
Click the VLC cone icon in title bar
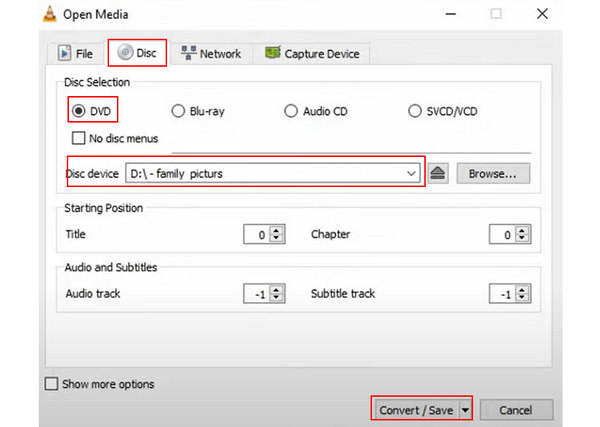tap(50, 14)
